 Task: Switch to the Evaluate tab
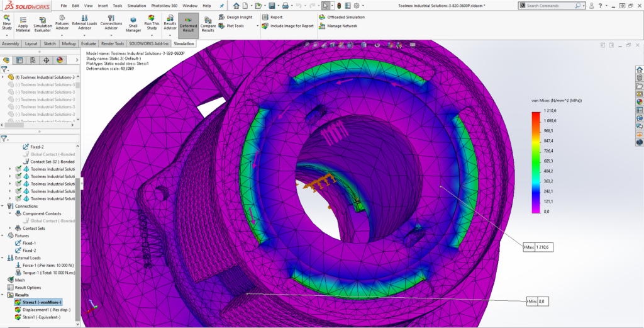pyautogui.click(x=88, y=44)
